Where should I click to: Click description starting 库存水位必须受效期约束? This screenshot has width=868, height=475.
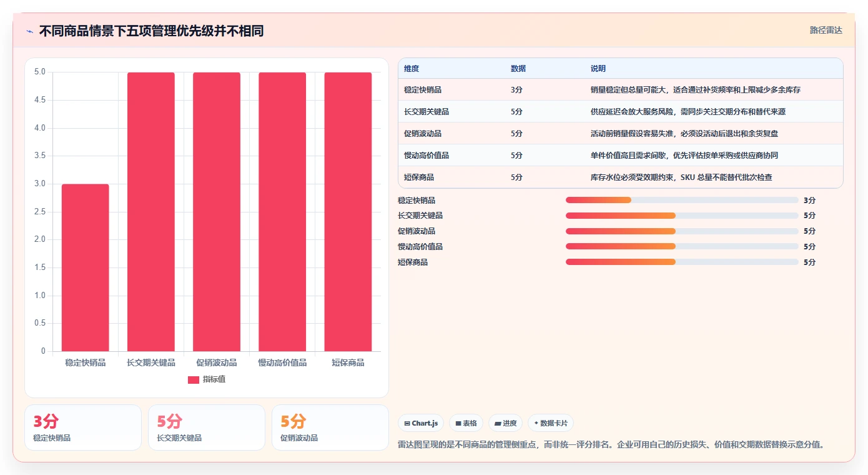click(x=681, y=177)
